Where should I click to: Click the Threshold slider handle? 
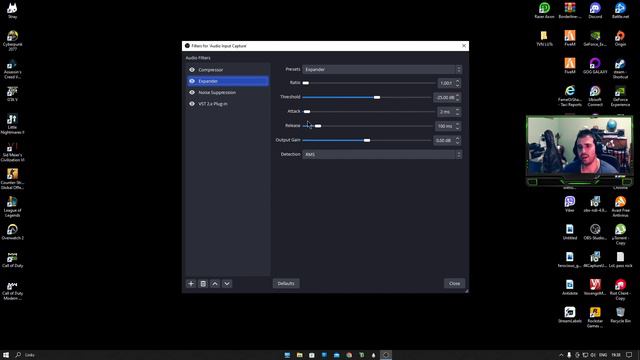(x=377, y=97)
